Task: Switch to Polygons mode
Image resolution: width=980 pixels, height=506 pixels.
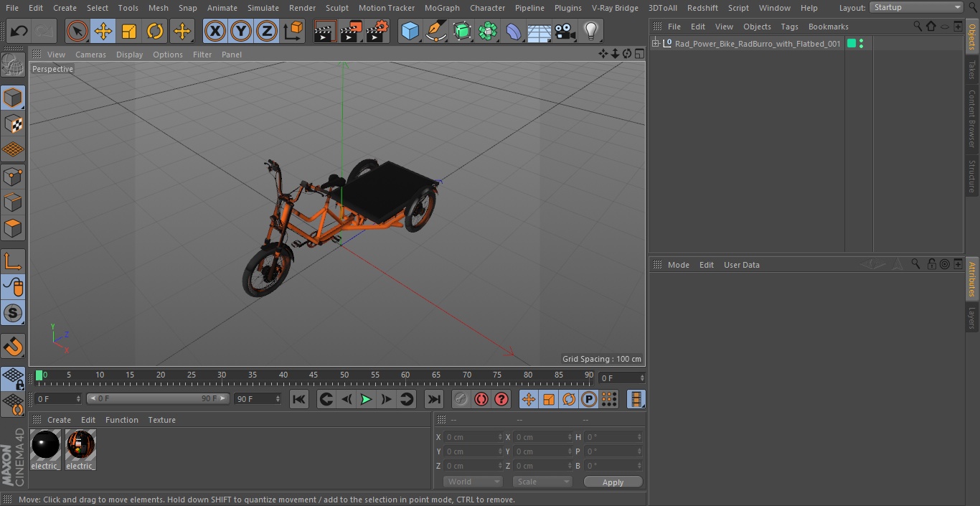Action: pos(13,228)
